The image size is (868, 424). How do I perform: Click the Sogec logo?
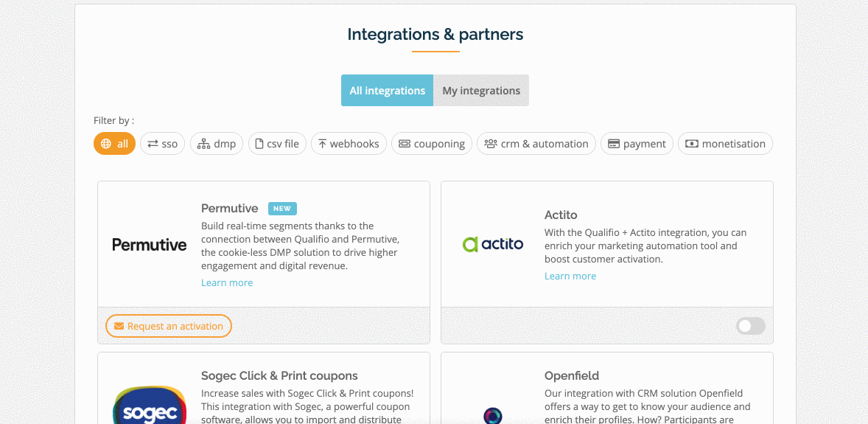coord(150,405)
